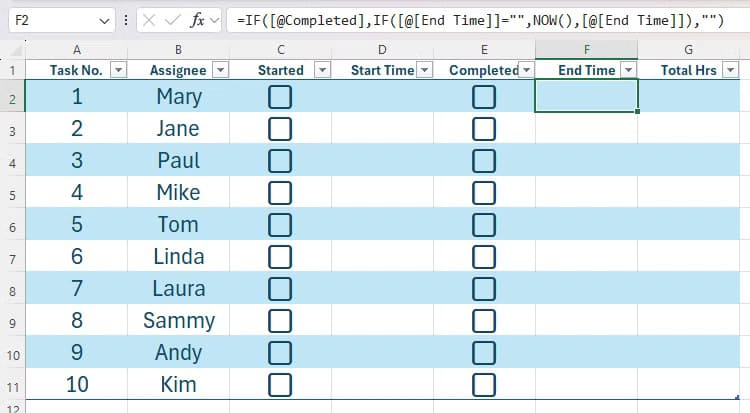Image resolution: width=750 pixels, height=413 pixels.
Task: Select the Task No. cell for Mike
Action: pyautogui.click(x=77, y=193)
